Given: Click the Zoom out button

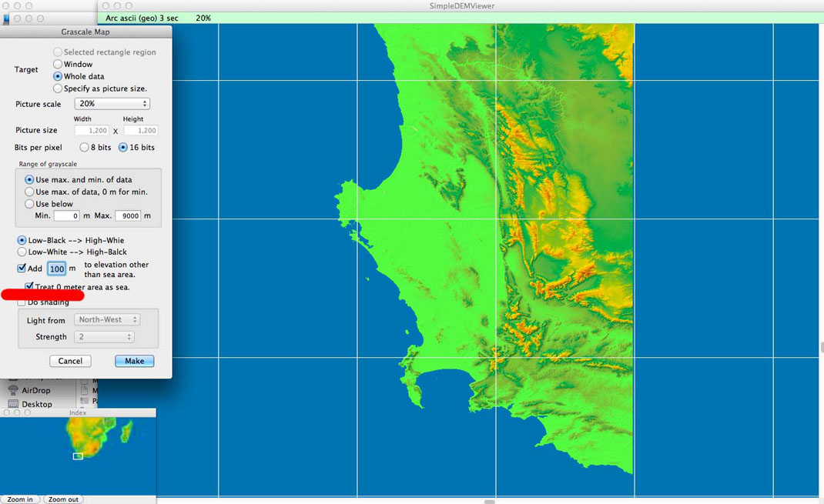Looking at the screenshot, I should (64, 499).
